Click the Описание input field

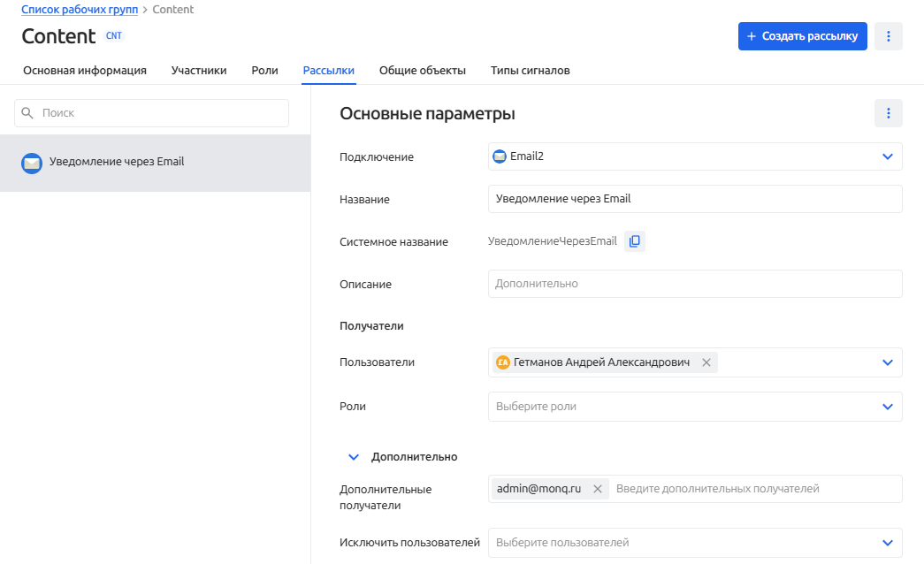coord(694,284)
